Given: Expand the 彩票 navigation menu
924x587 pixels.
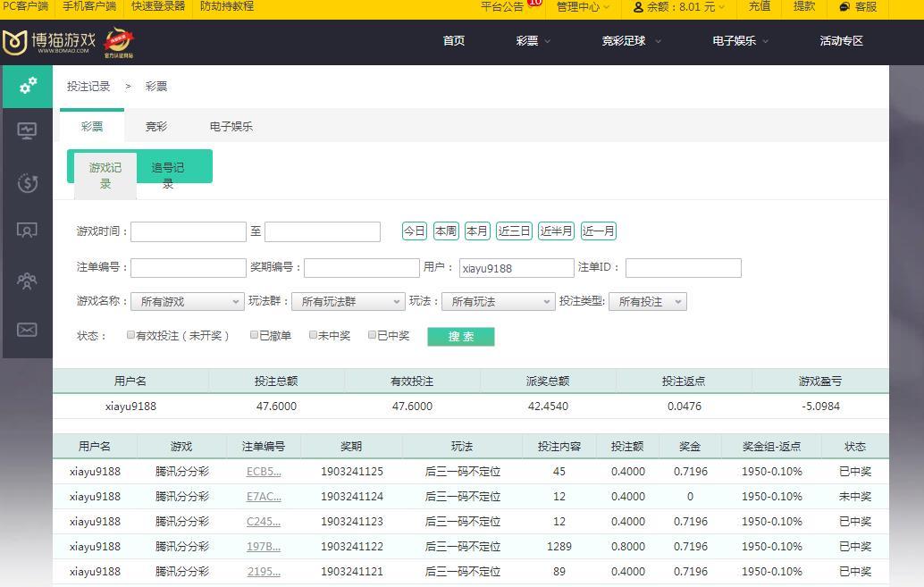Looking at the screenshot, I should pyautogui.click(x=533, y=41).
